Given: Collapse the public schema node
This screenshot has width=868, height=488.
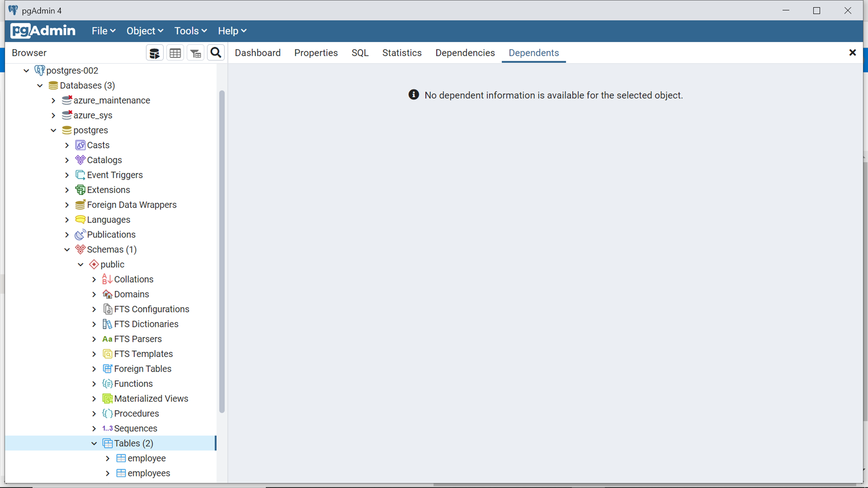Looking at the screenshot, I should [x=81, y=265].
